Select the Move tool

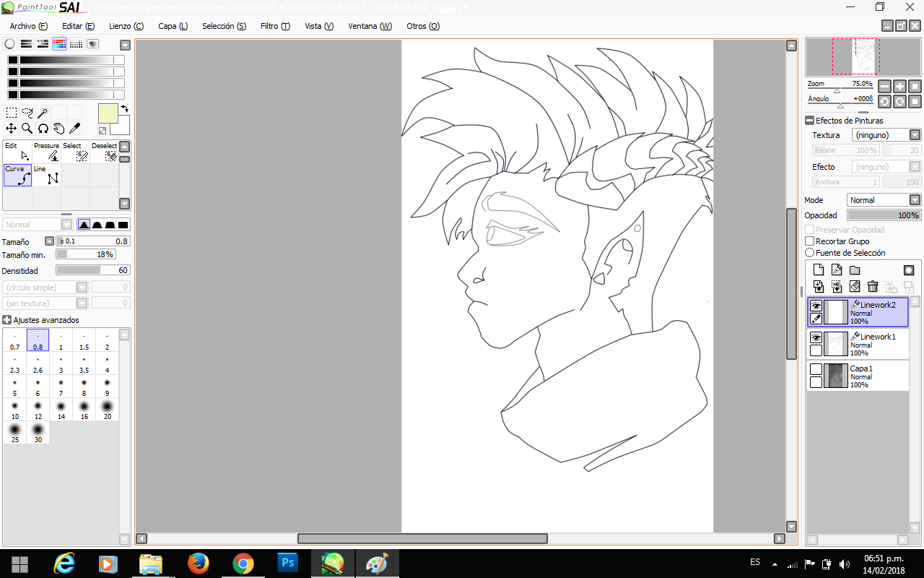click(x=12, y=129)
